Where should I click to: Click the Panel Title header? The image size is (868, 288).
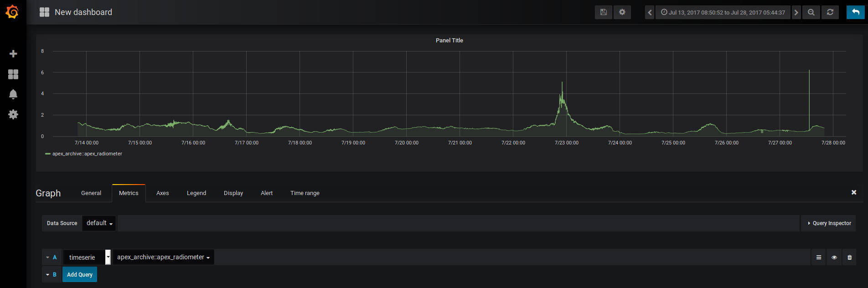tap(449, 41)
